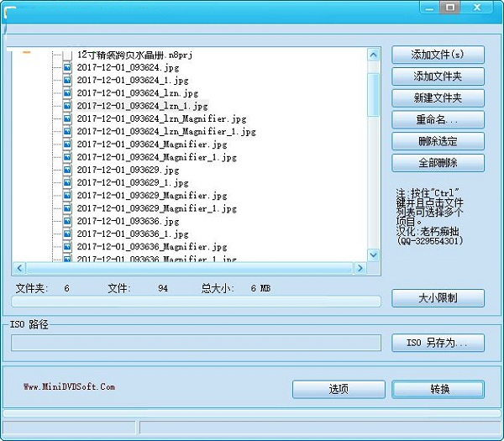The width and height of the screenshot is (504, 441).
Task: Click the image icon beside 2017-12-01_093624_Magnifier_1.jpg
Action: coord(67,157)
